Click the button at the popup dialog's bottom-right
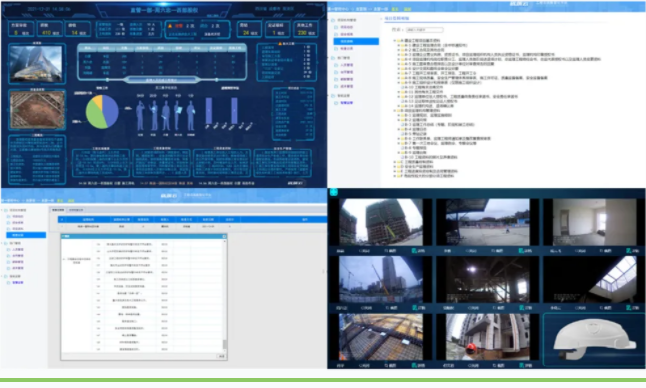 (x=222, y=356)
